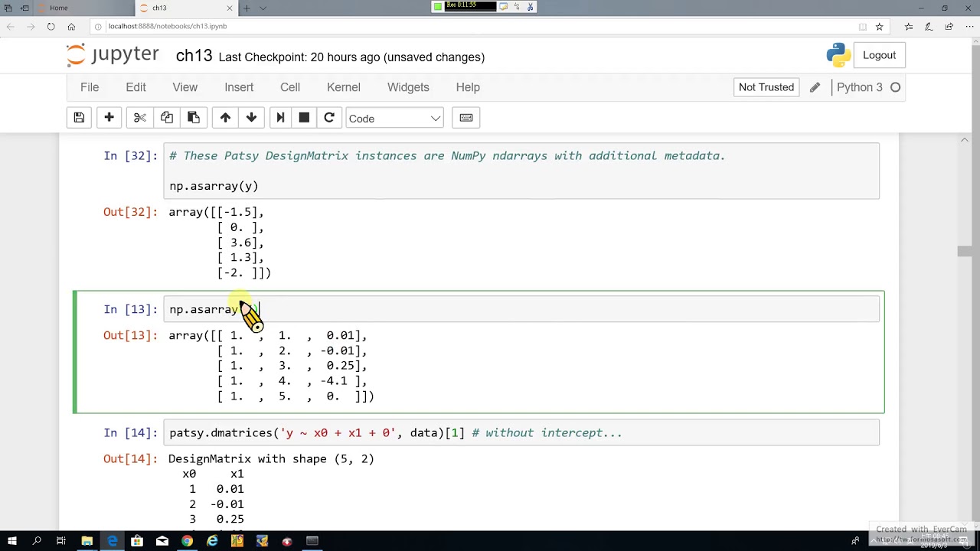Open the Edit menu
980x551 pixels.
pyautogui.click(x=136, y=87)
